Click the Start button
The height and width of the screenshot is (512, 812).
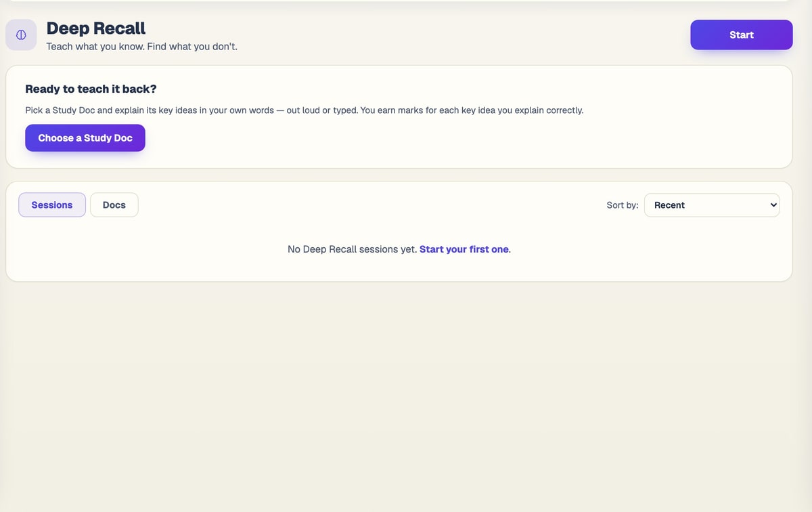click(741, 35)
